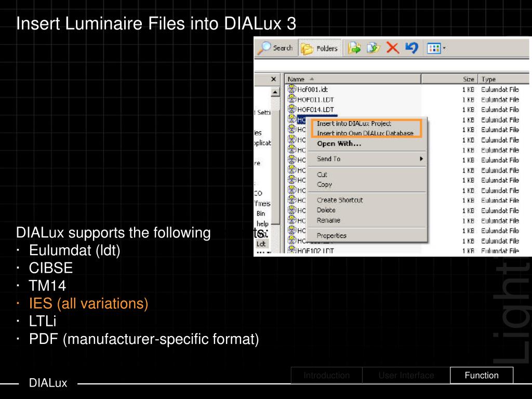This screenshot has height=399, width=532.
Task: Choose Insert into Own DIALux Database
Action: [365, 133]
